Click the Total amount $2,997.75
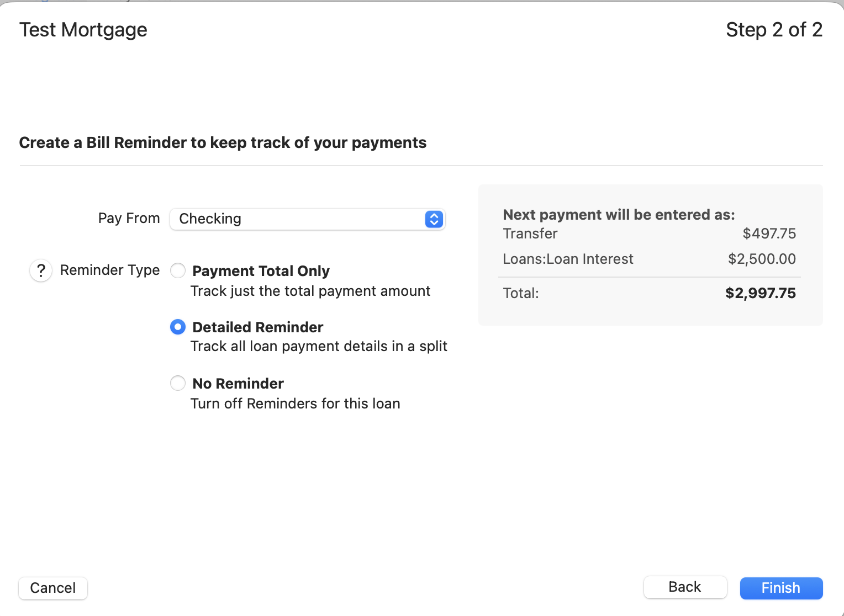Image resolution: width=844 pixels, height=616 pixels. click(760, 293)
